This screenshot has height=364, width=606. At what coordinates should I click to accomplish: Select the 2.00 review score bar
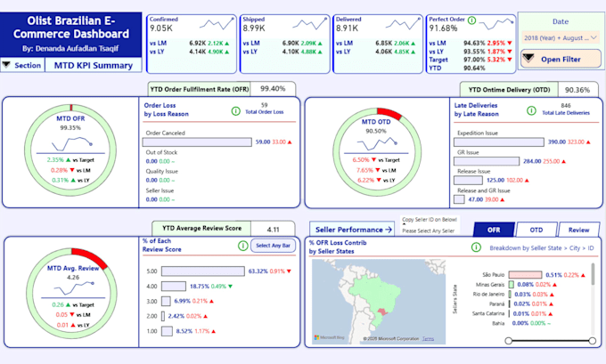coord(163,316)
